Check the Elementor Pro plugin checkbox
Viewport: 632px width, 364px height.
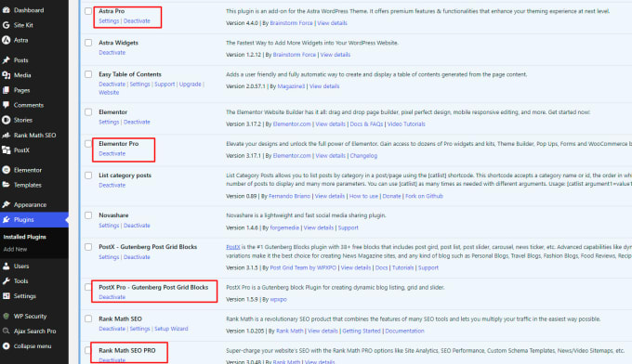click(x=88, y=144)
